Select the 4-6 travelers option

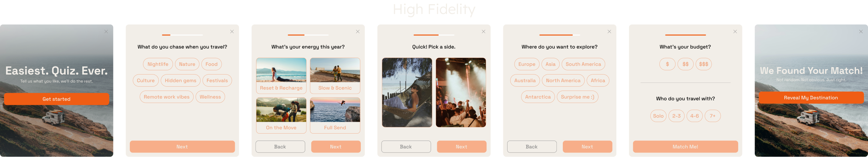694,116
